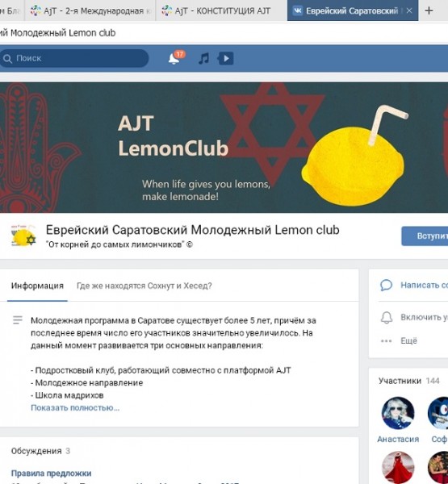Open Анастасия's member avatar
Viewport: 448px width, 484px height.
point(398,413)
